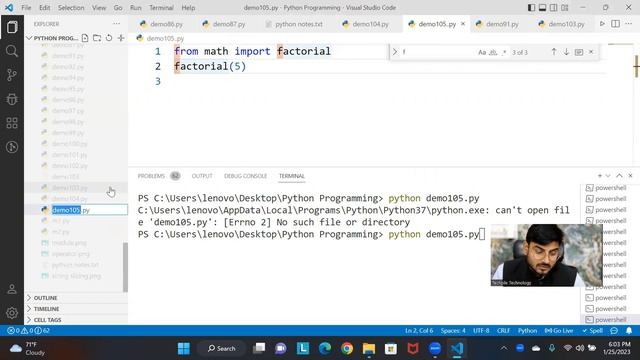Open the Extensions view
Viewport: 640px width, 360px height.
[12, 123]
